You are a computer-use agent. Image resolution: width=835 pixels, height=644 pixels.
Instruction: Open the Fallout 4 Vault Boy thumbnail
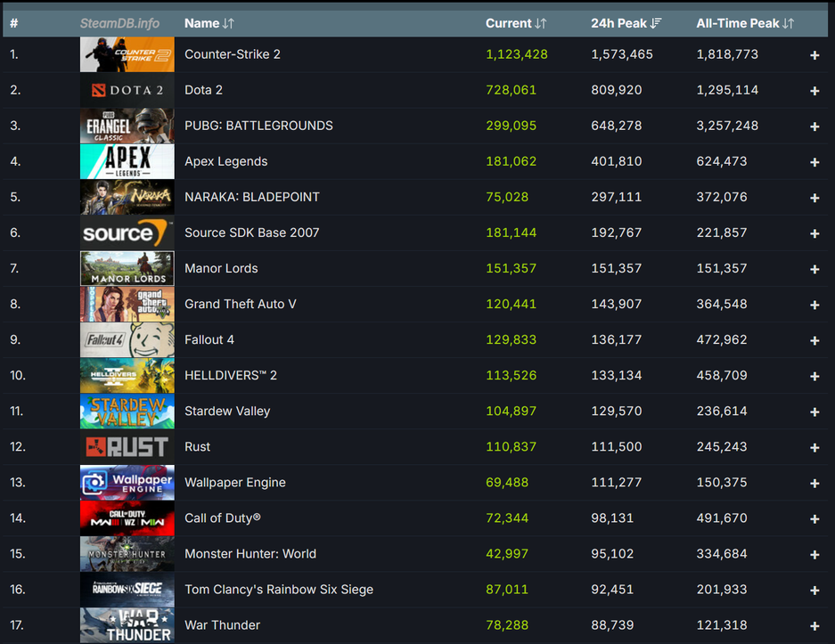(127, 339)
